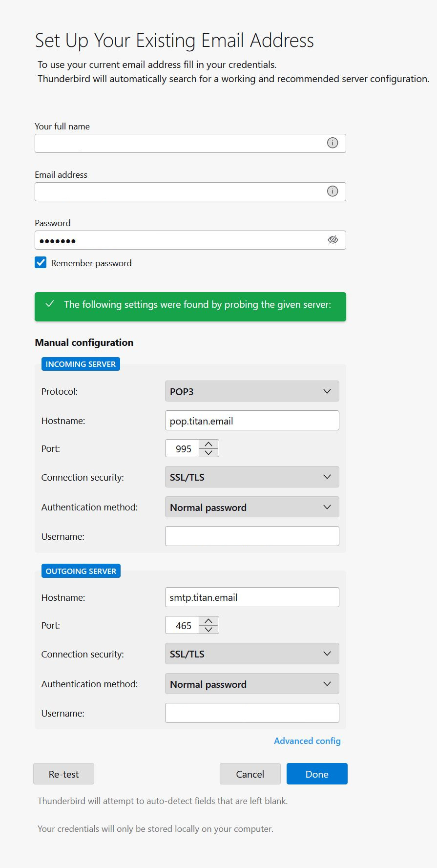Click the pop.titan.email hostname field
The image size is (437, 868).
(252, 421)
